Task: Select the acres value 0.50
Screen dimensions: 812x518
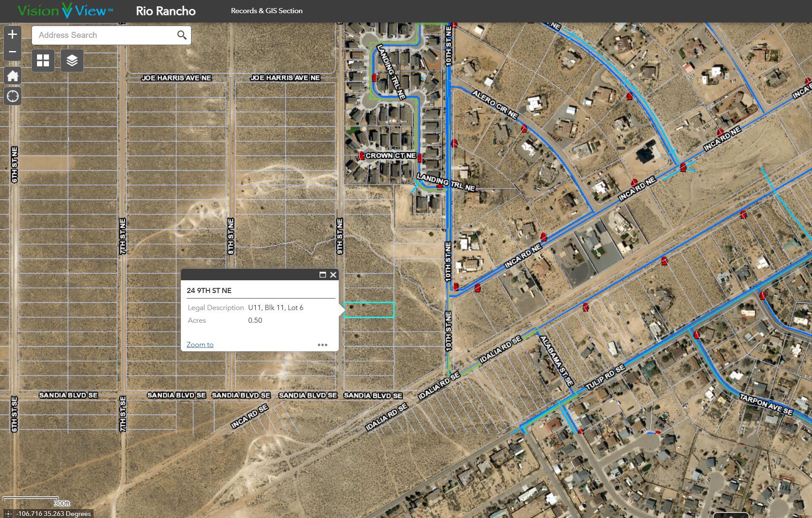Action: [255, 320]
